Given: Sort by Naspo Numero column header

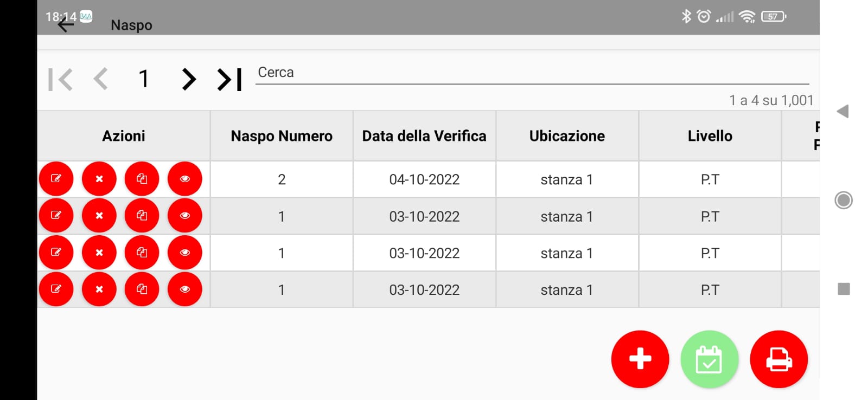Looking at the screenshot, I should (282, 136).
